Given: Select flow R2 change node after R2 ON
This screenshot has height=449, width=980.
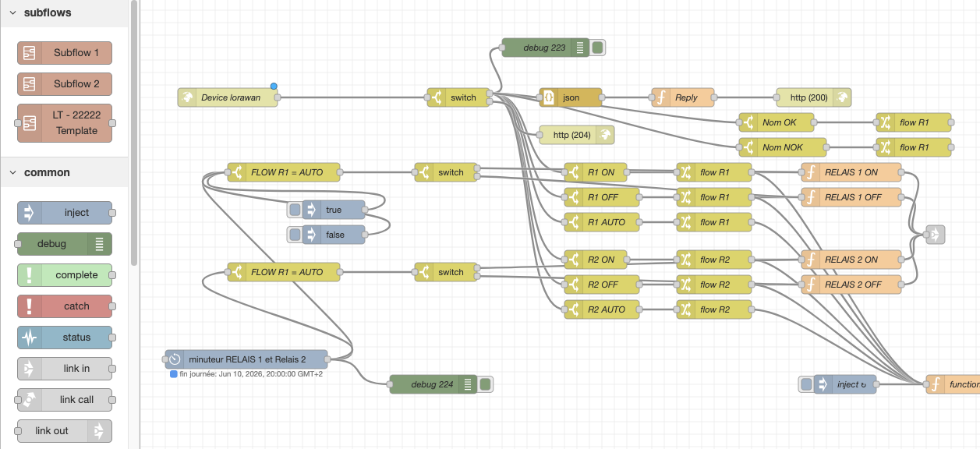Looking at the screenshot, I should [714, 260].
